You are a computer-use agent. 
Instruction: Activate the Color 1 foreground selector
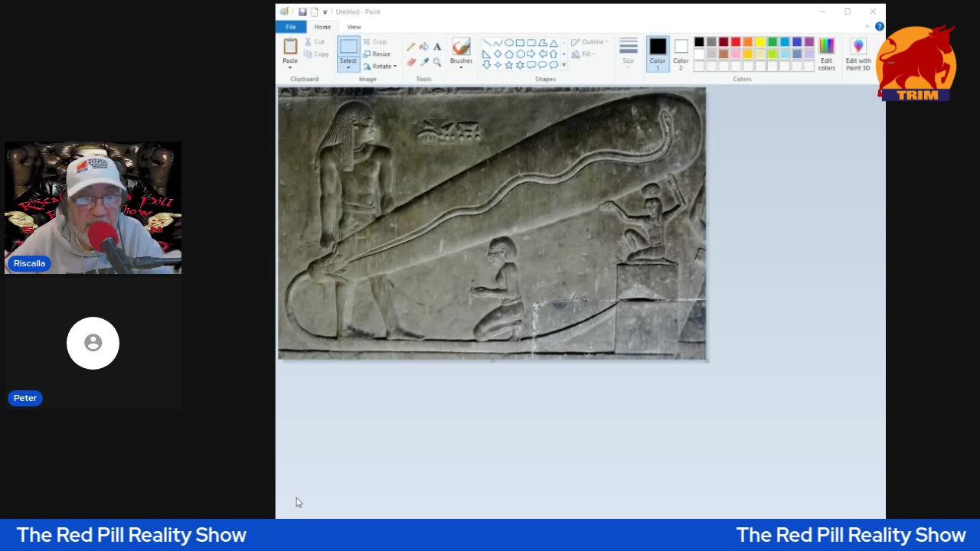click(x=658, y=54)
